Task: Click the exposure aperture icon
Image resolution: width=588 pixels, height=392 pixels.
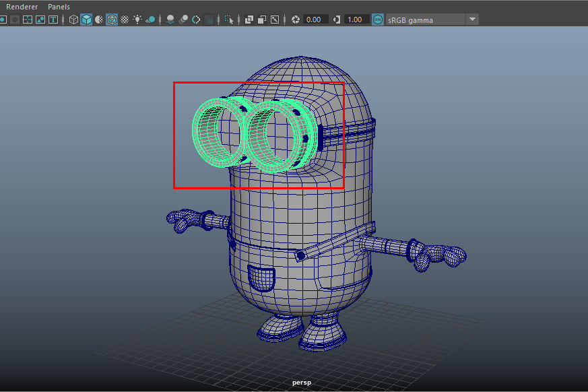Action: coord(296,20)
